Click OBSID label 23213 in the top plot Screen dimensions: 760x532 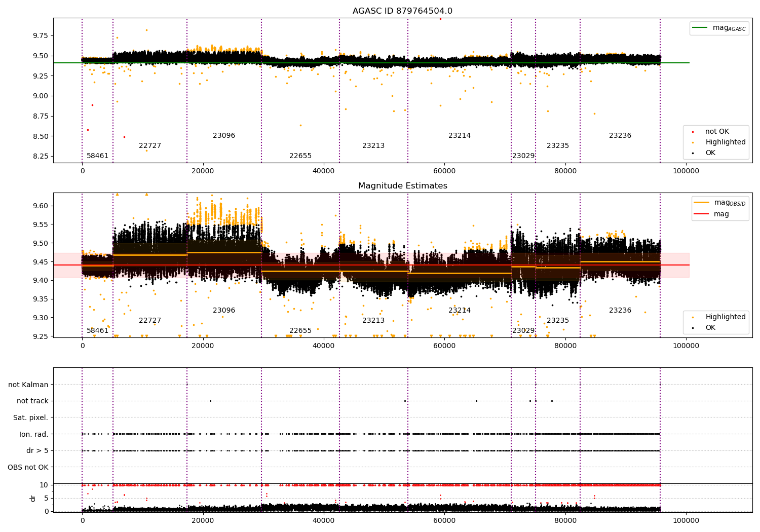point(373,146)
